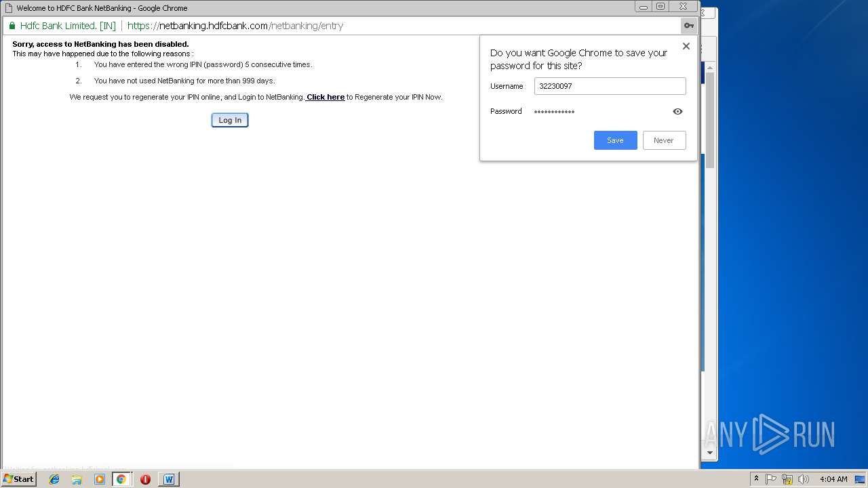Click the masked Password dots
Viewport: 868px width, 488px height.
tap(554, 111)
